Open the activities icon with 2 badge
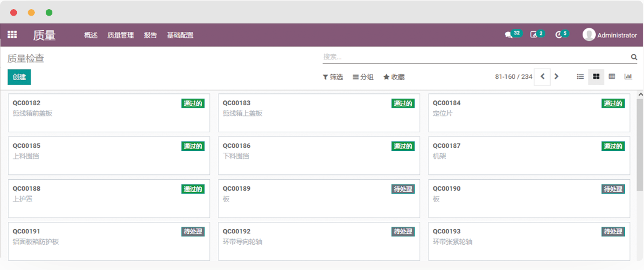Screen dimensions: 644x270 click(534, 35)
